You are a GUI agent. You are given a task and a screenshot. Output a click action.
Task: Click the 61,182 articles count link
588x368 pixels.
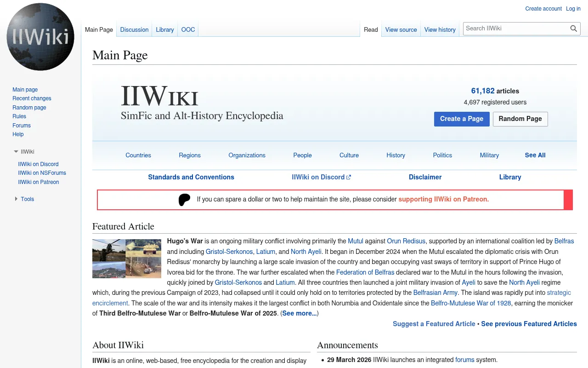point(483,91)
